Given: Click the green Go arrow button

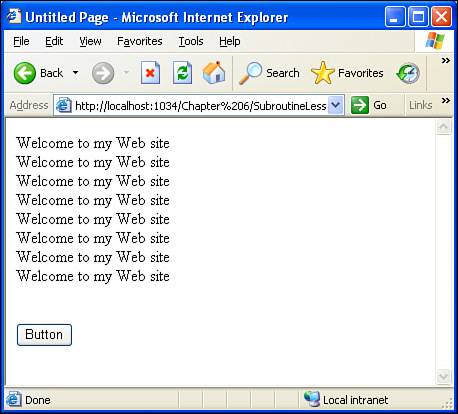Looking at the screenshot, I should pos(360,105).
